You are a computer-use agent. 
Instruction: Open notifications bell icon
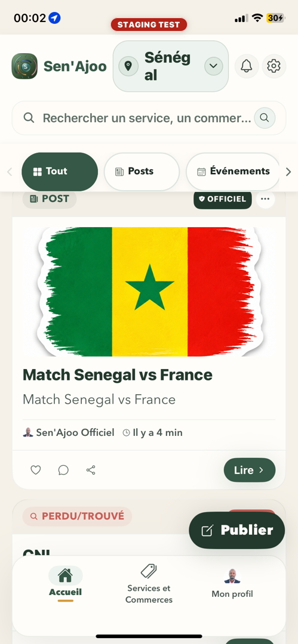coord(247,66)
